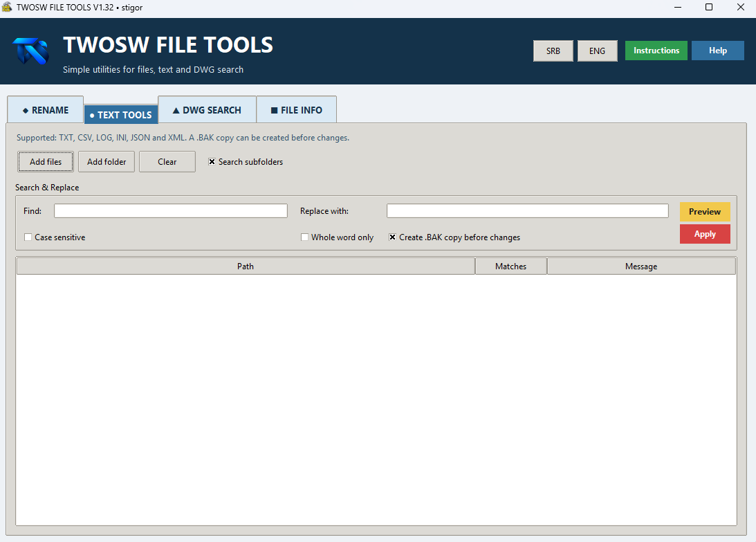Viewport: 756px width, 542px height.
Task: Sort by the Path column header
Action: (246, 266)
